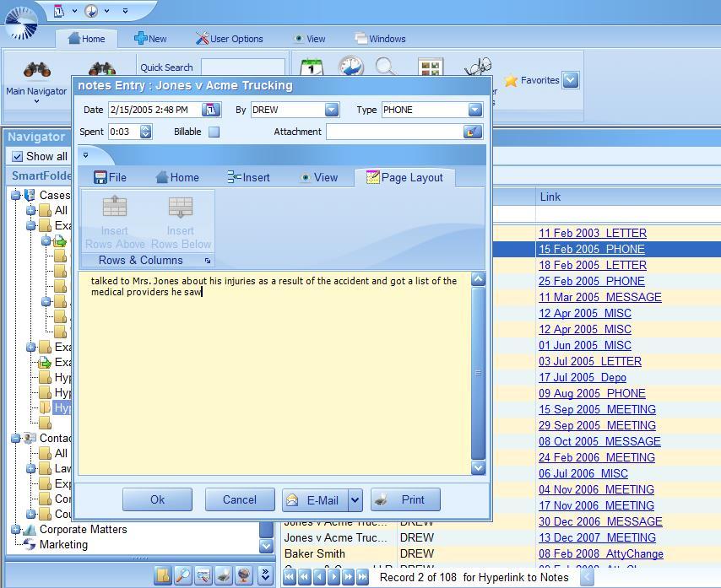The width and height of the screenshot is (721, 588).
Task: Click the E-Mail button
Action: (x=316, y=499)
